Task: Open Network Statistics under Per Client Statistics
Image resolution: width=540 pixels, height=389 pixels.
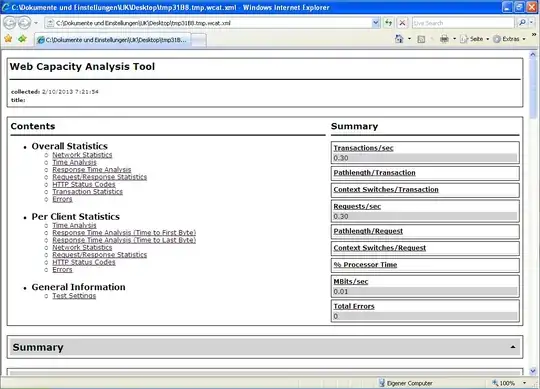Action: coord(82,248)
